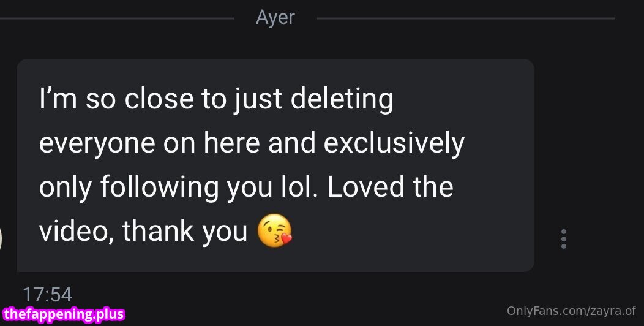Click the kissing face emoji in the message
644x326 pixels.
[x=274, y=233]
